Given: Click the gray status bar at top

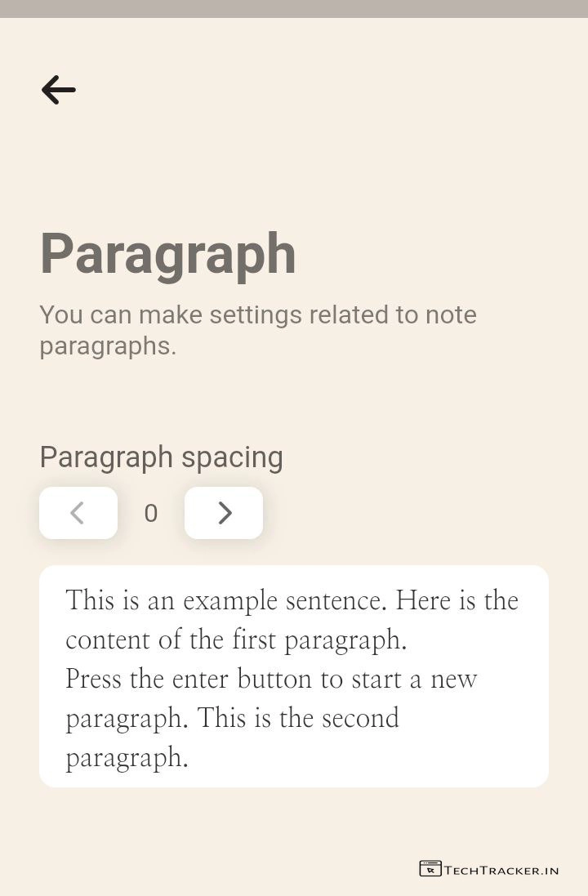Looking at the screenshot, I should click(x=294, y=8).
